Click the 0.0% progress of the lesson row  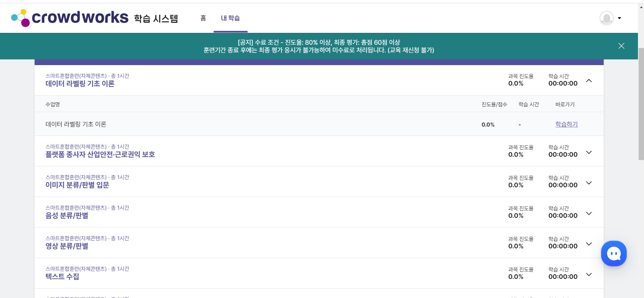[x=488, y=125]
